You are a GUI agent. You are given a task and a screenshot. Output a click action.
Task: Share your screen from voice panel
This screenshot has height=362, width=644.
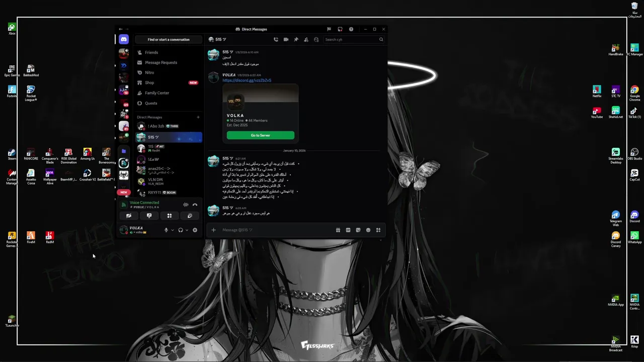click(149, 216)
